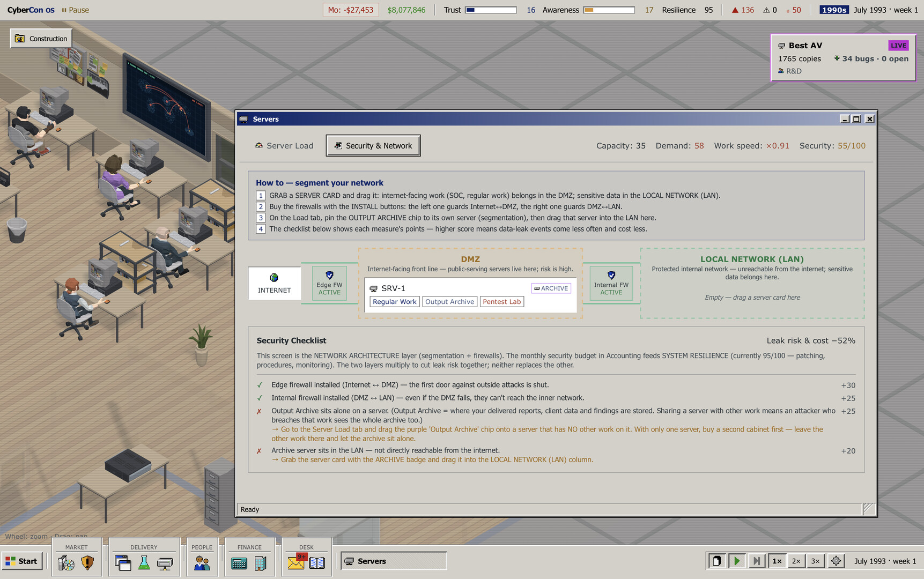
Task: Click the 1990s era badge
Action: coord(834,10)
